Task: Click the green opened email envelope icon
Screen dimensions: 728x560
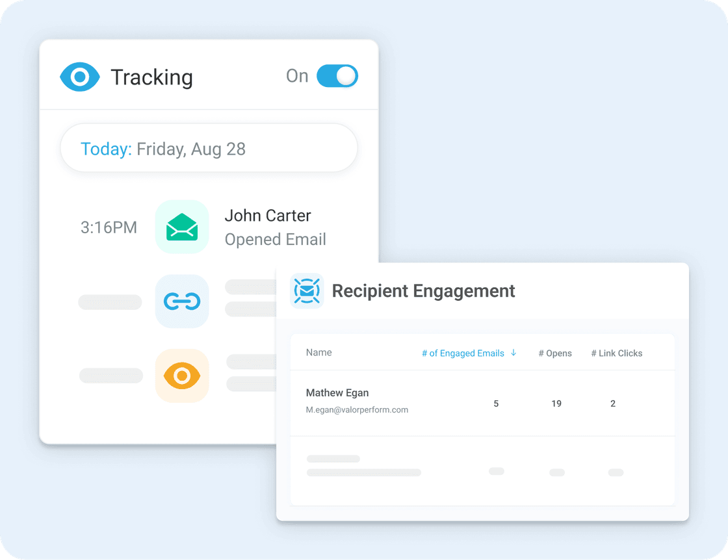Action: [x=182, y=227]
